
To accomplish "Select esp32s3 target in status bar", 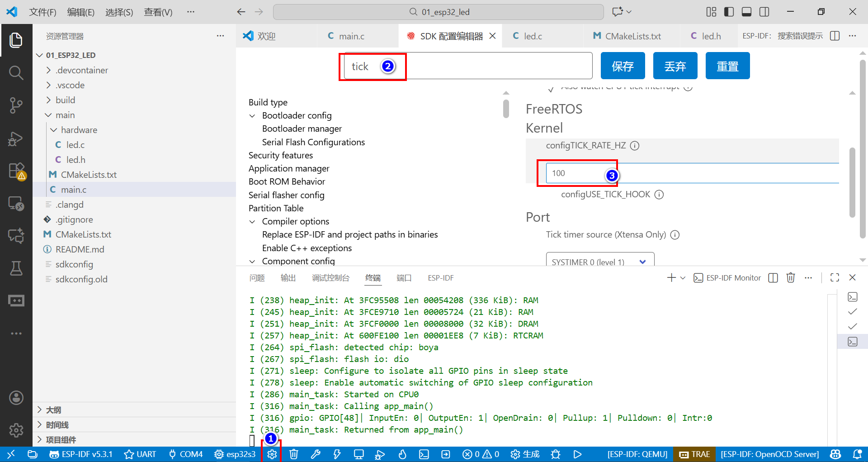I will tap(235, 454).
